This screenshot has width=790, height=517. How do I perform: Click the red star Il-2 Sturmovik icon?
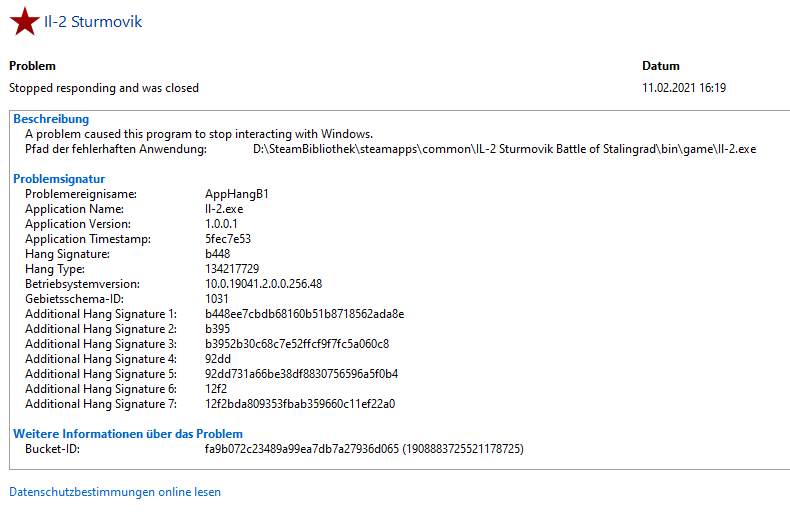point(24,22)
